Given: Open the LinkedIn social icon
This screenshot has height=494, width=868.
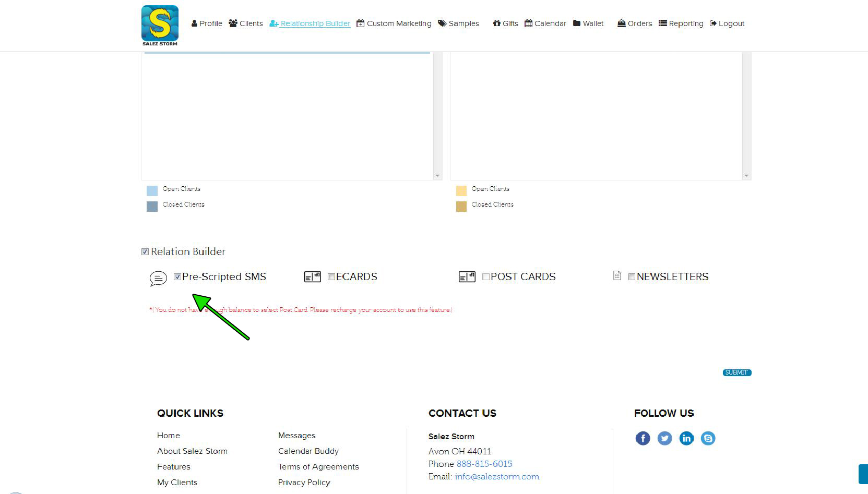Looking at the screenshot, I should [686, 438].
